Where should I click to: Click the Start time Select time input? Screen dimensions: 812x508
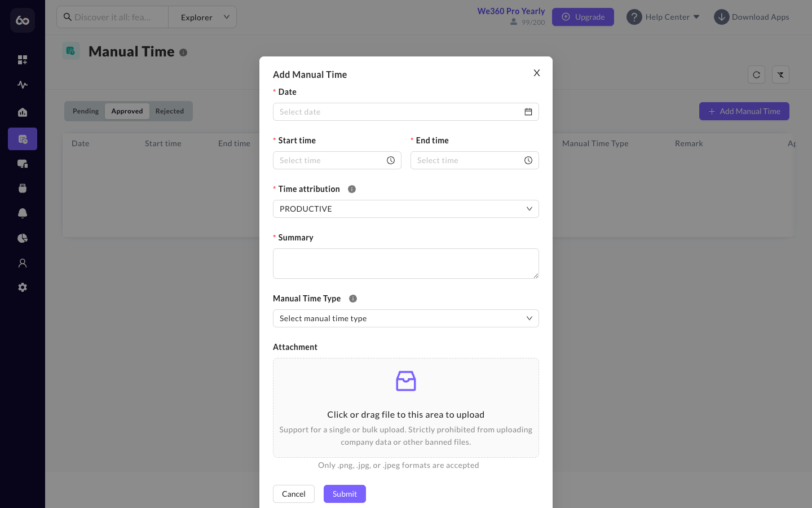pos(337,160)
